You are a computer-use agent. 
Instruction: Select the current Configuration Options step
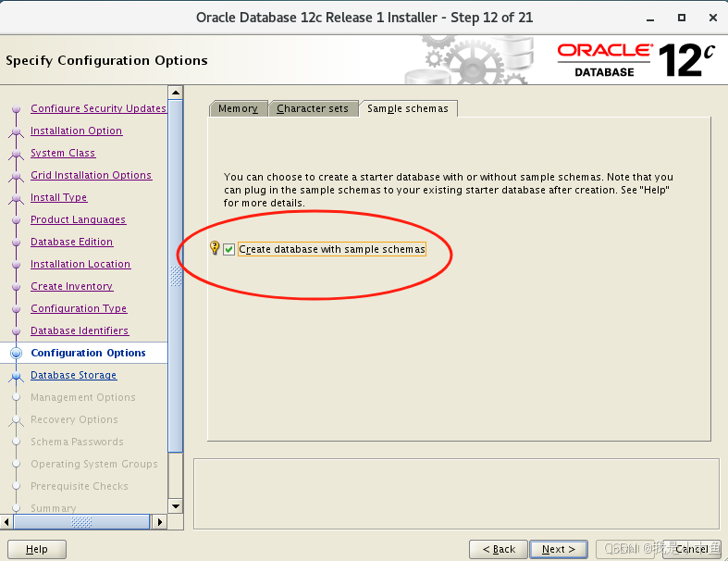click(x=88, y=353)
